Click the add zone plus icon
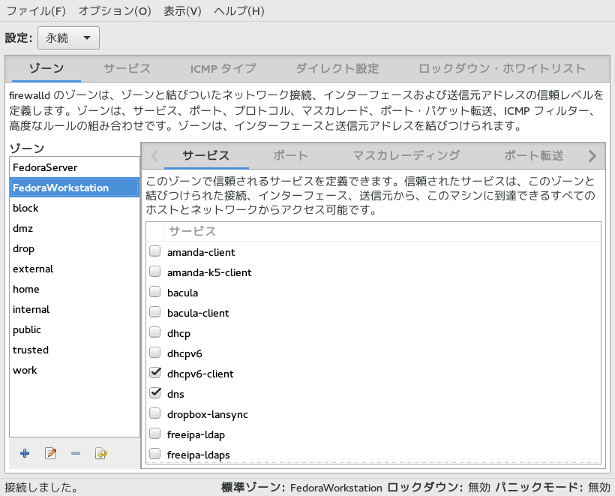615x496 pixels. [25, 454]
